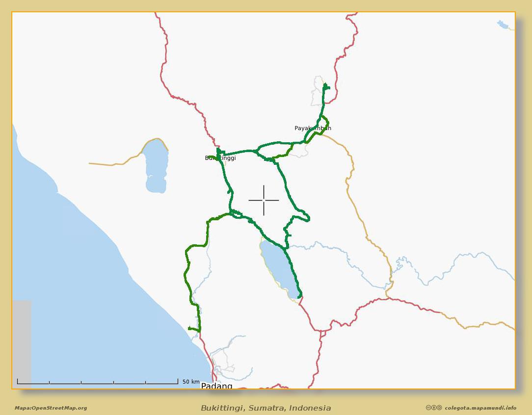Click the small lake in top right corner

pyautogui.click(x=503, y=25)
